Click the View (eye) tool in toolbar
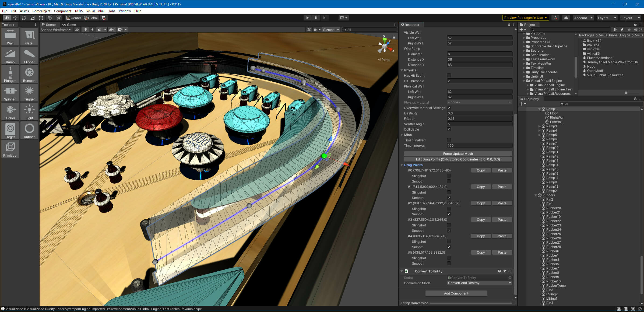Viewport: 644px width, 312px height. click(7, 18)
